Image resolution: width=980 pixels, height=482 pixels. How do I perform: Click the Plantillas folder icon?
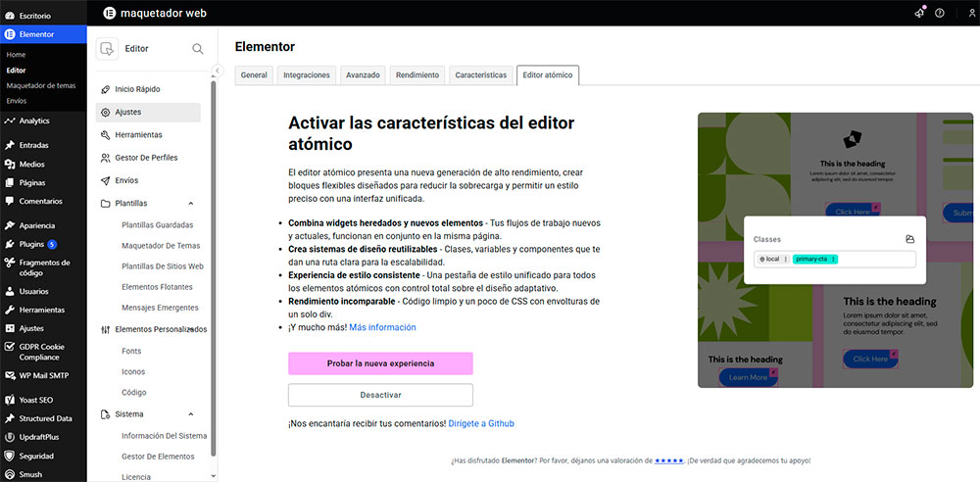tap(105, 203)
